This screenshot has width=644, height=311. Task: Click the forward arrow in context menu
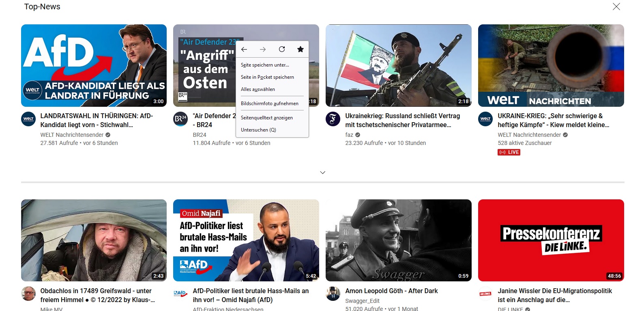tap(263, 50)
